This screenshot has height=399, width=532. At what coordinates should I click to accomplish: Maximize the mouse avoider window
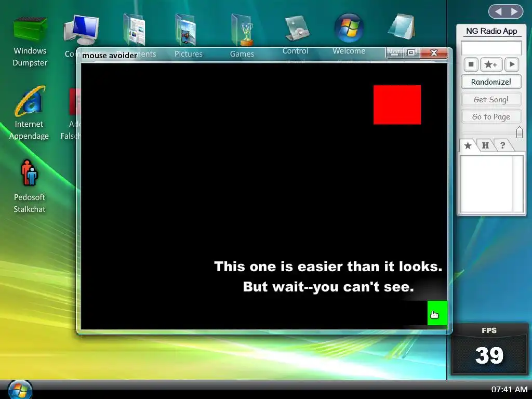411,53
